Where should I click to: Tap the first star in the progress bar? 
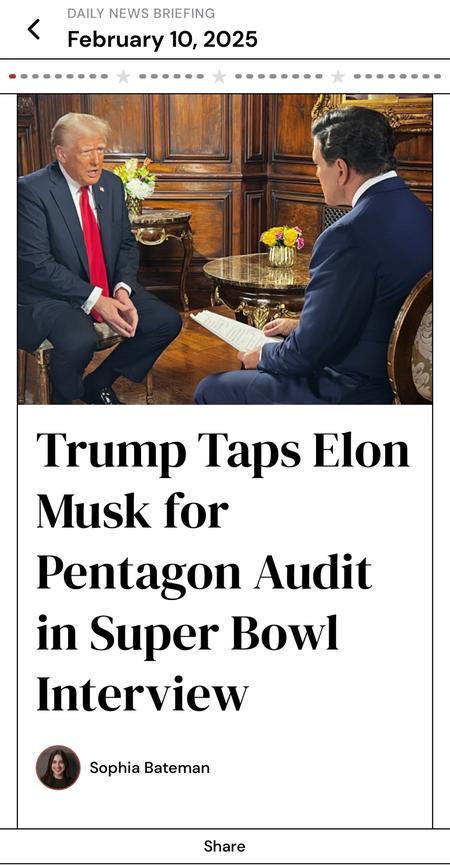(x=123, y=76)
